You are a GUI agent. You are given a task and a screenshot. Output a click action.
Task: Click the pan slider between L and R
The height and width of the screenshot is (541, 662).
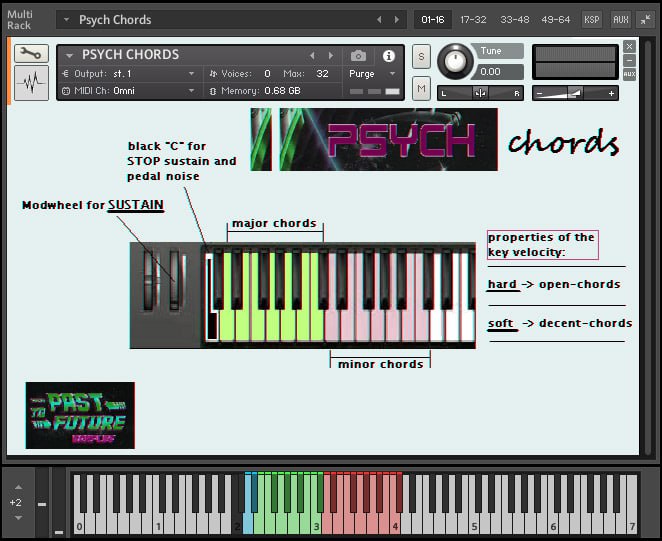(x=480, y=93)
